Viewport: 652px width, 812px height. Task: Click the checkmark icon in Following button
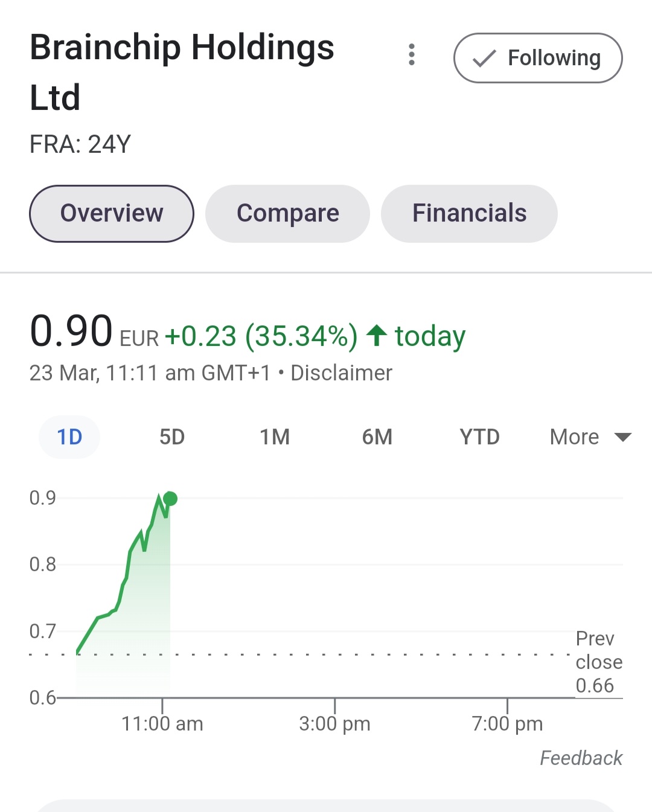point(484,59)
